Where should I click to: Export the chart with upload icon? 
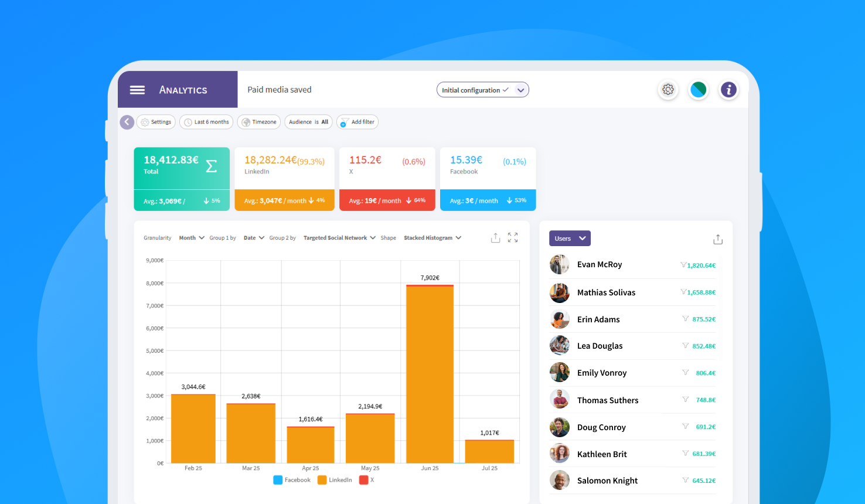[496, 237]
